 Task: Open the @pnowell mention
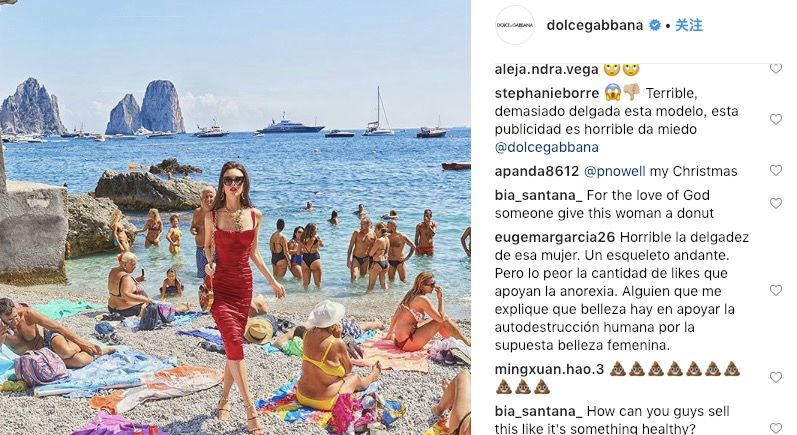pyautogui.click(x=615, y=171)
